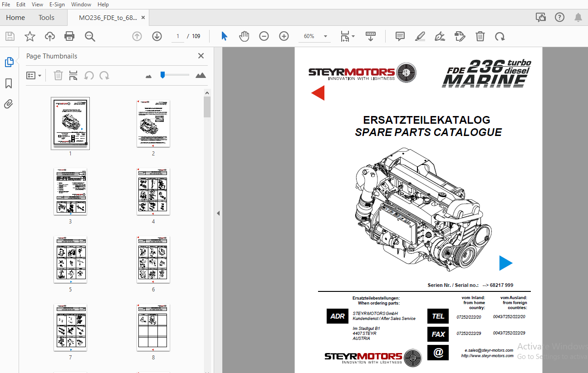
Task: Upload file to cloud icon
Action: tap(50, 36)
